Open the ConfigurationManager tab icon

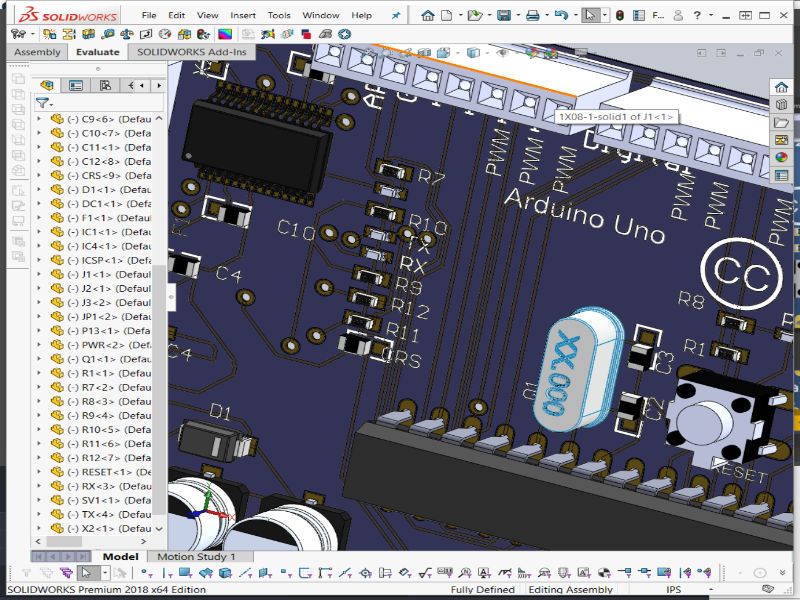coord(105,86)
